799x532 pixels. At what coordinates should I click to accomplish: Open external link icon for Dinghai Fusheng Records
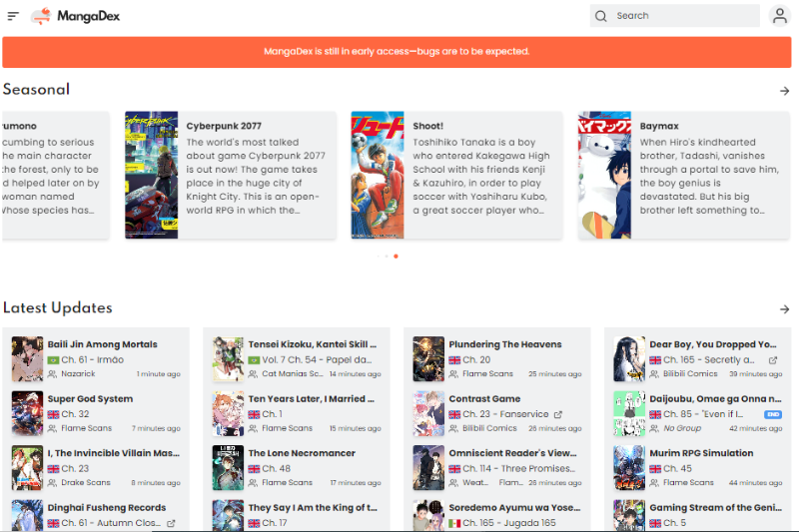171,523
